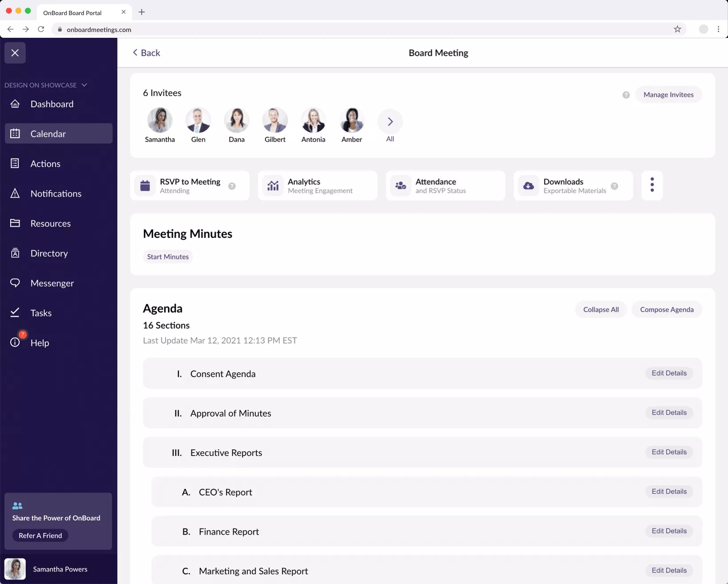The width and height of the screenshot is (728, 584).
Task: Go back in browser history
Action: (11, 29)
